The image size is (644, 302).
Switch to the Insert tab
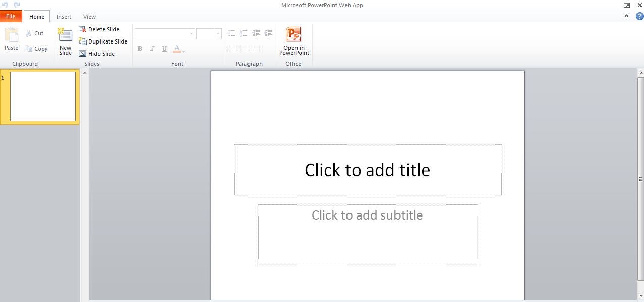[64, 17]
